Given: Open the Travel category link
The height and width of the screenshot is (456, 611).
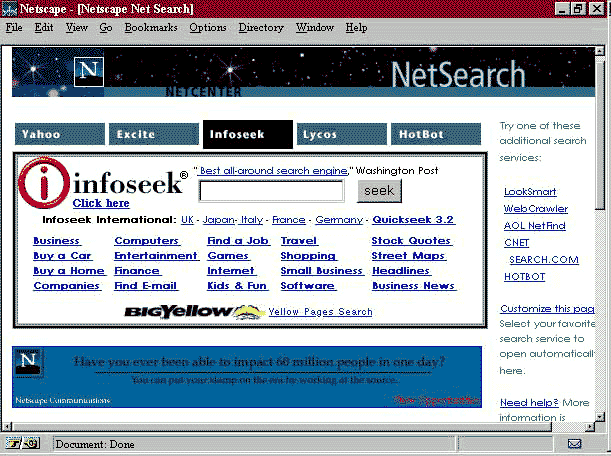Looking at the screenshot, I should [299, 241].
